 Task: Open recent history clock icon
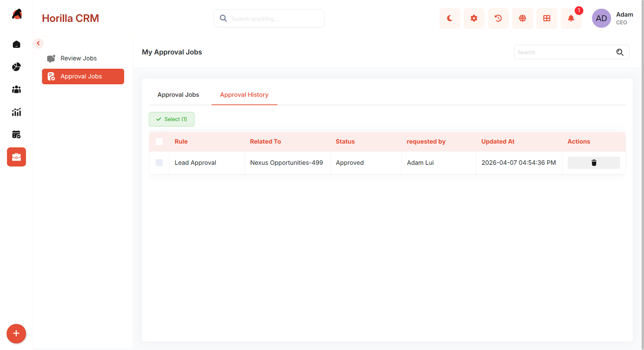click(x=498, y=19)
